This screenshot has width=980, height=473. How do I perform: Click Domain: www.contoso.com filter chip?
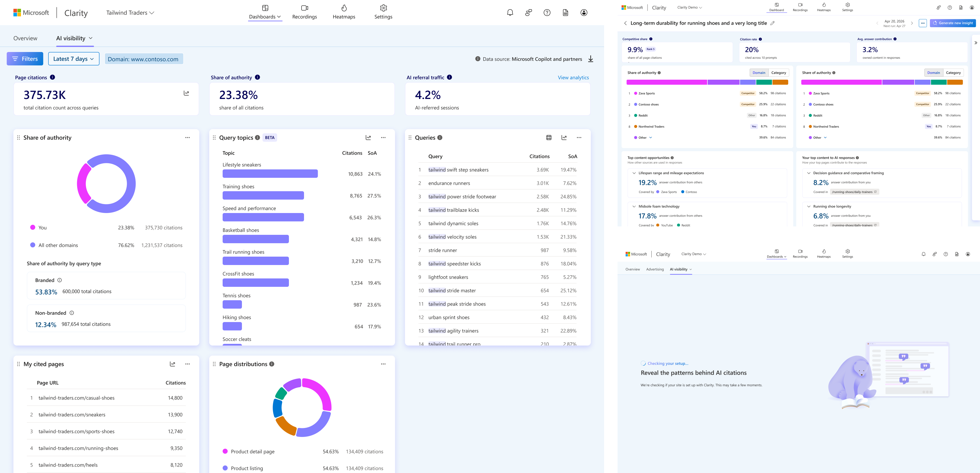click(144, 59)
